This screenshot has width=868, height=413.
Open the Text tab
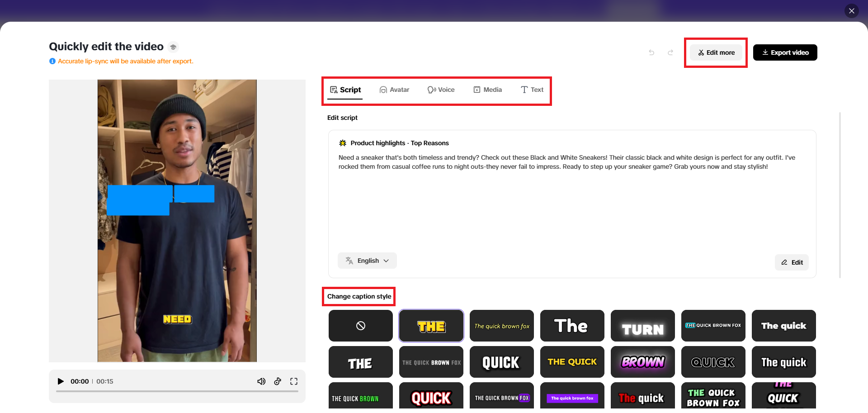532,90
